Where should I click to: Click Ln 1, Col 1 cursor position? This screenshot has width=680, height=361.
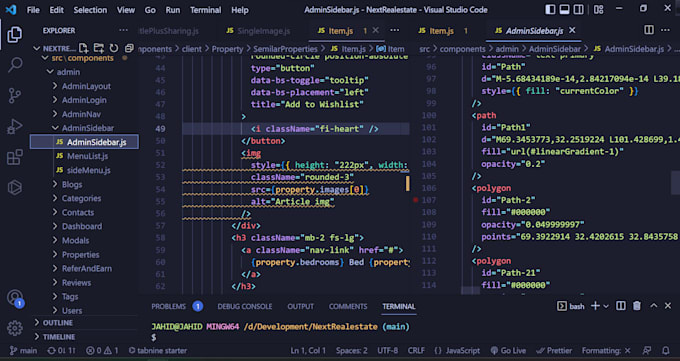[307, 351]
